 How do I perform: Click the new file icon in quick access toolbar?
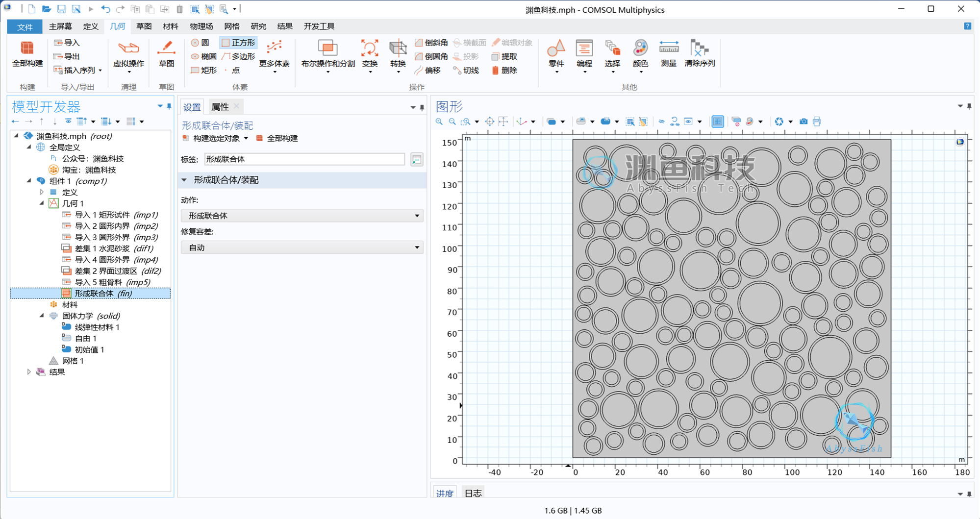pyautogui.click(x=31, y=9)
